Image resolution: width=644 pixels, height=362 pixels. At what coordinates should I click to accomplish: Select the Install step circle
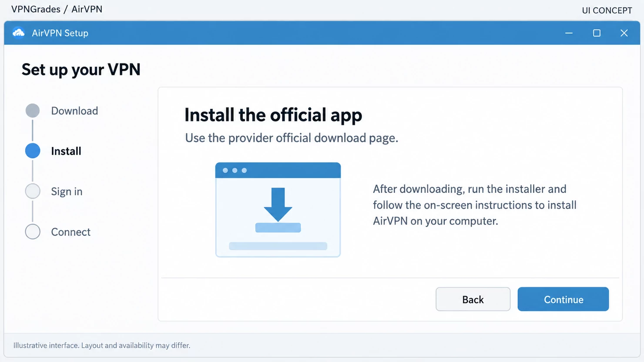pos(33,151)
